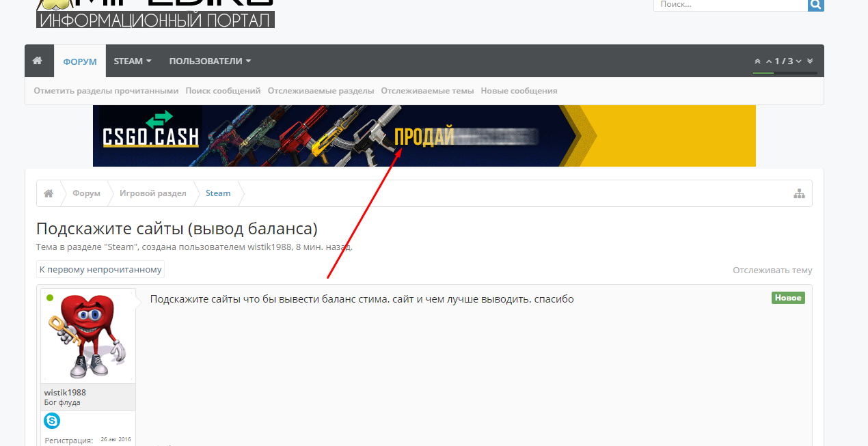
Task: Click the thread progress bar
Action: [x=785, y=72]
